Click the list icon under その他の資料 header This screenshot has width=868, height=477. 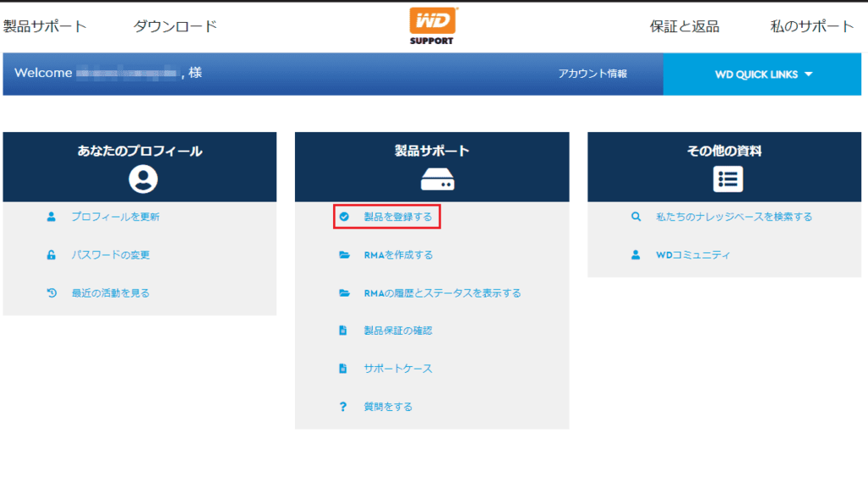(728, 179)
